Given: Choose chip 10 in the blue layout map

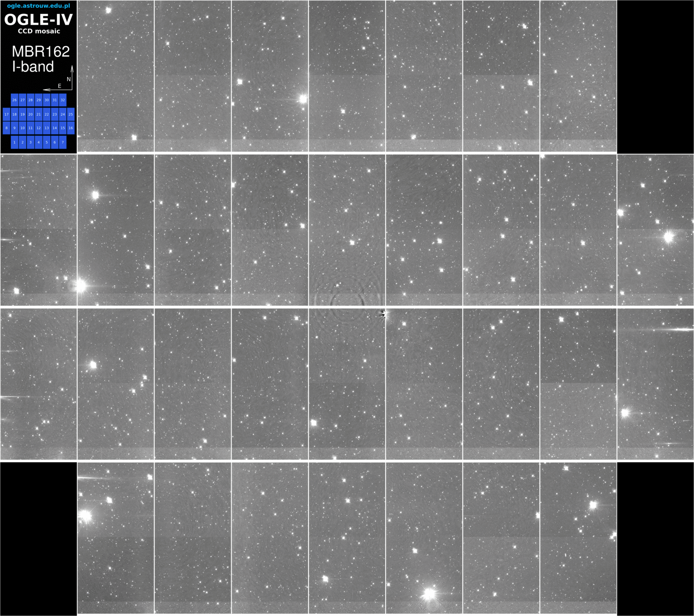Looking at the screenshot, I should [23, 128].
